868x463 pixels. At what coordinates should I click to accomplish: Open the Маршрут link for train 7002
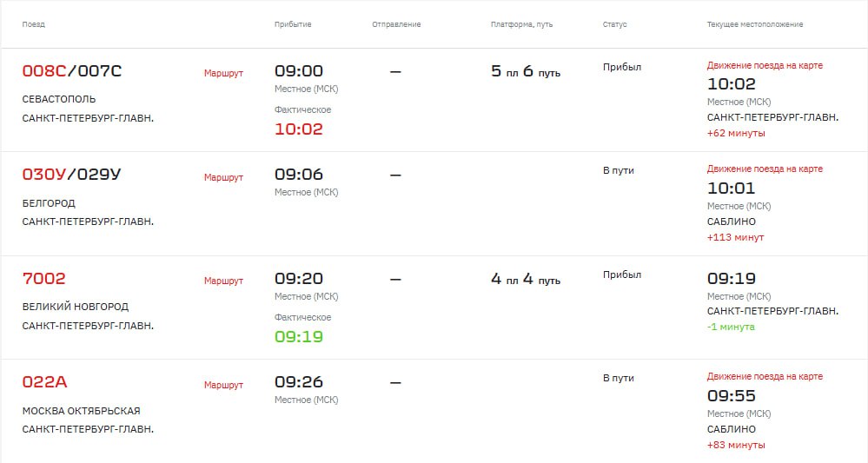pos(223,281)
